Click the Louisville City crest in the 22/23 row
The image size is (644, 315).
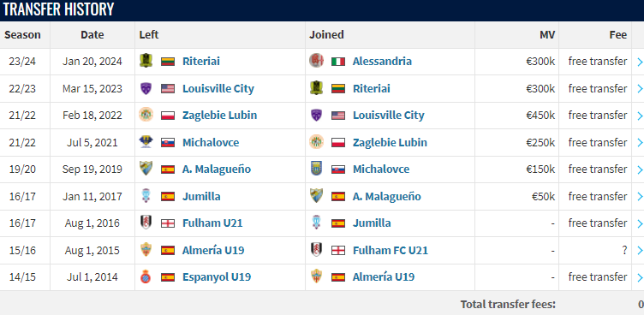click(x=146, y=88)
